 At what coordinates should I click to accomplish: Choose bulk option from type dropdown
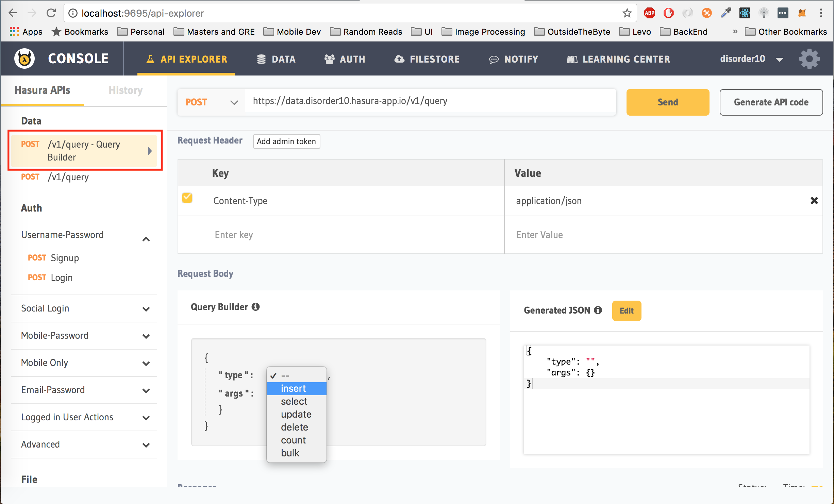tap(290, 453)
